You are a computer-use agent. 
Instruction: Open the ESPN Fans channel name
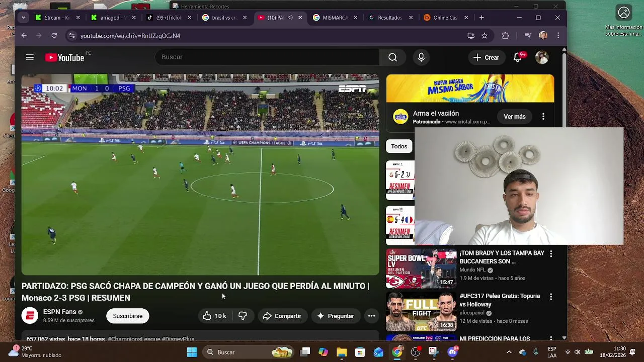pos(59,312)
